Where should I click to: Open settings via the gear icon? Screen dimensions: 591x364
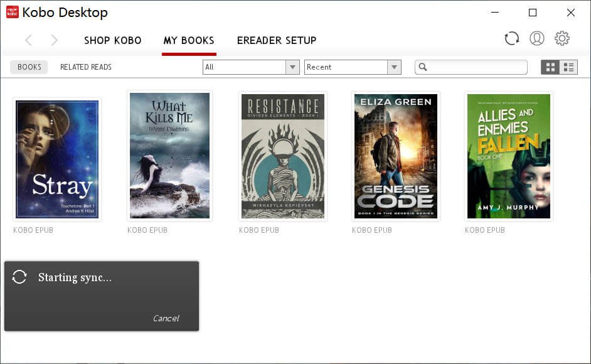(562, 39)
